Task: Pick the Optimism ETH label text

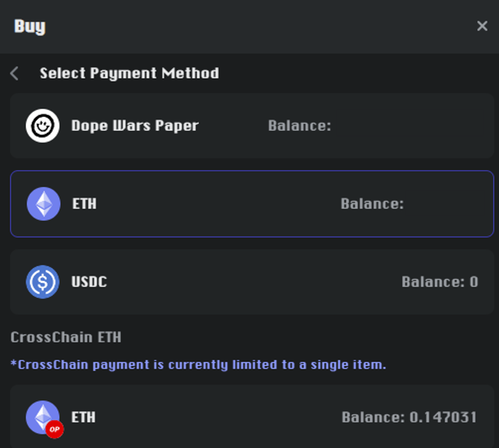Action: [83, 417]
